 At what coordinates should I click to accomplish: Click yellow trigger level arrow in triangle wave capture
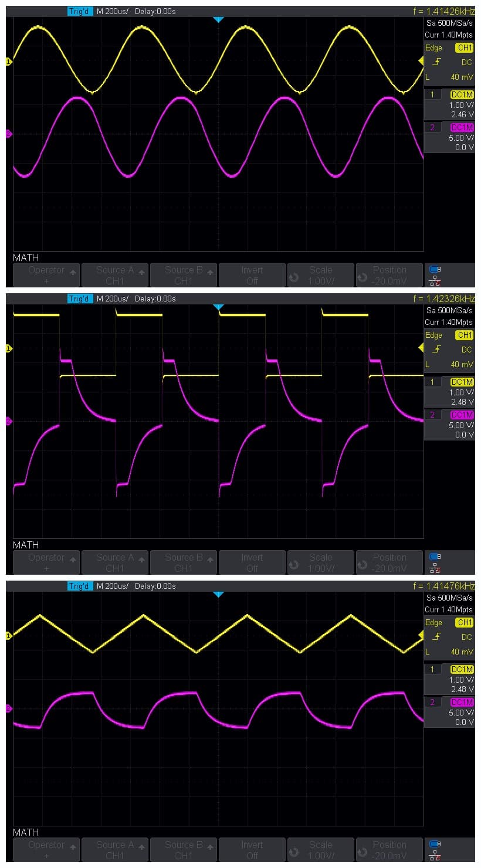[x=420, y=636]
